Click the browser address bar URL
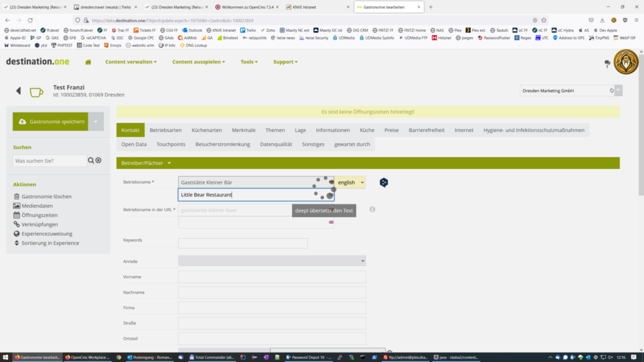 point(173,21)
